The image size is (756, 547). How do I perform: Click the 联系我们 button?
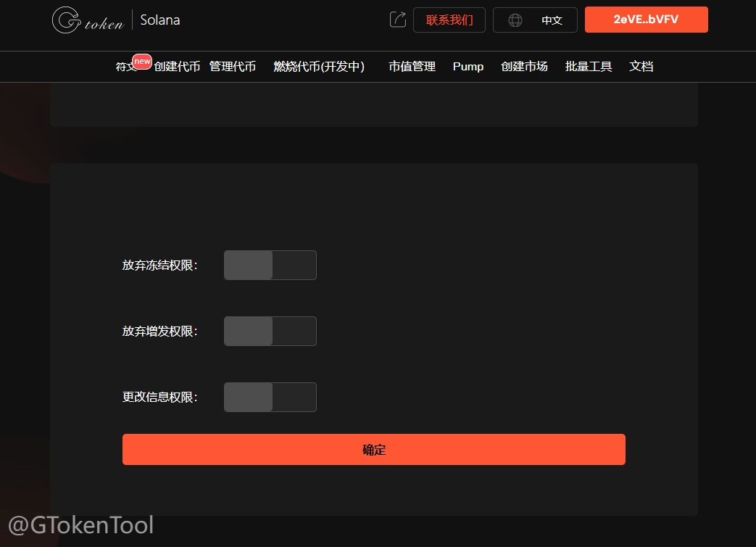coord(449,20)
